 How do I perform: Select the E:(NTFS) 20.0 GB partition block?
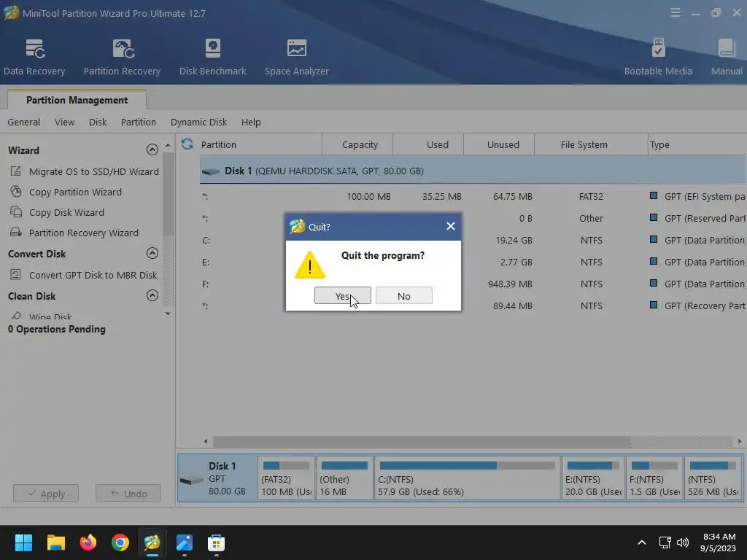click(593, 478)
